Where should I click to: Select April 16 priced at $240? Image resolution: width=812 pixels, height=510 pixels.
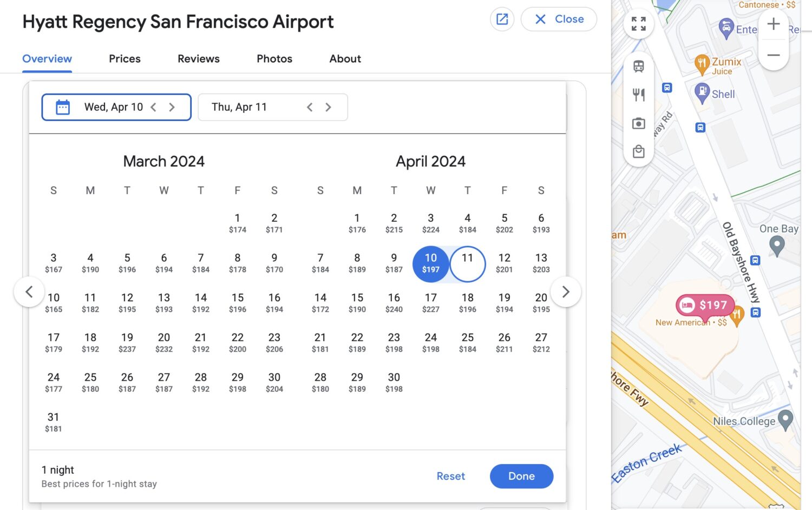(394, 303)
